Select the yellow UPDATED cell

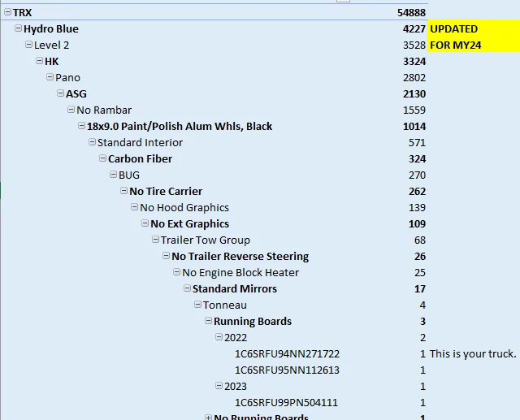(474, 28)
